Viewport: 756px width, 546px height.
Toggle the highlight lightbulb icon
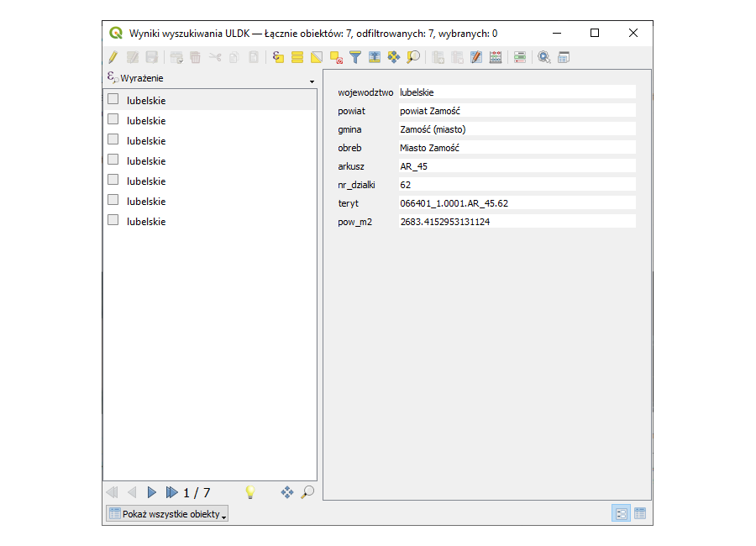coord(249,492)
